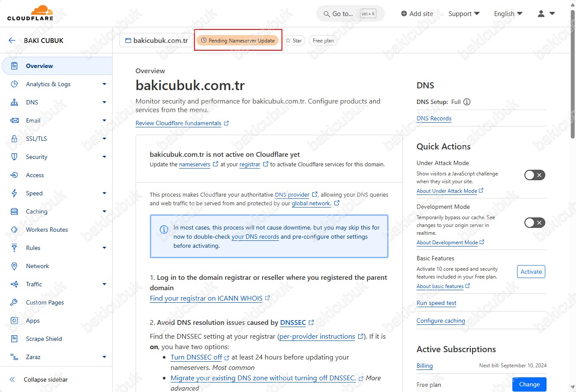This screenshot has width=576, height=392.
Task: Expand the Traffic submenu arrow
Action: pos(104,284)
